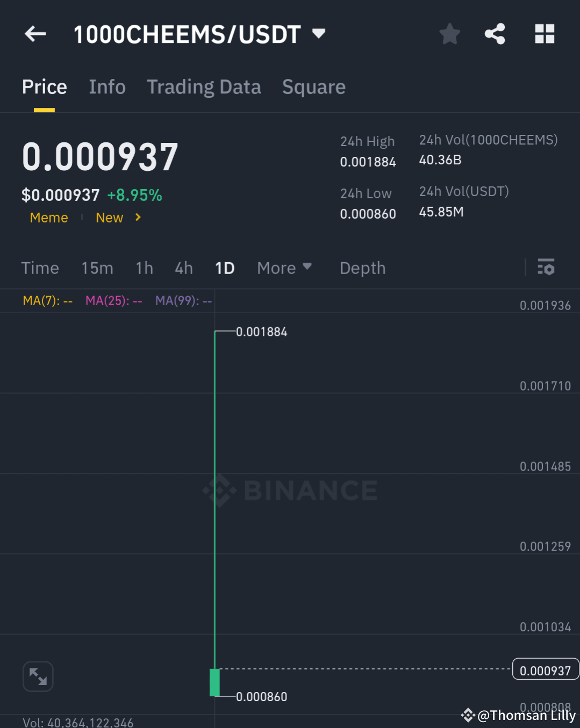Open the trading pair dropdown
580x728 pixels.
point(318,33)
